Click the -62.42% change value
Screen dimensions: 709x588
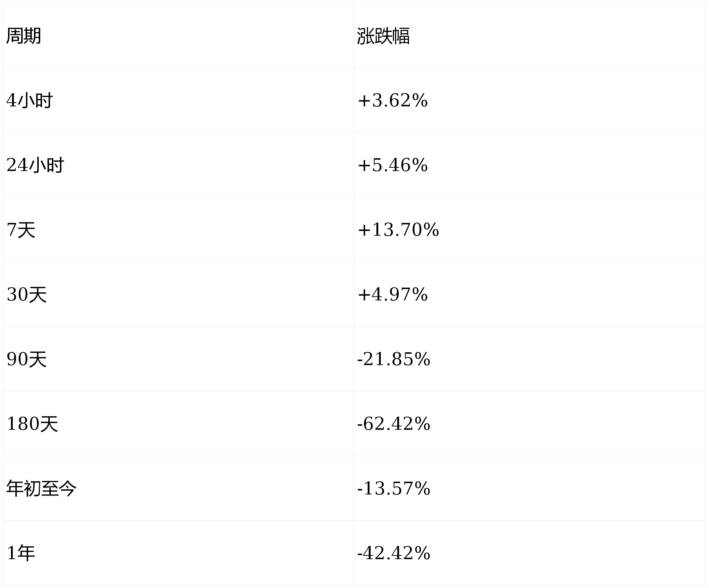[394, 424]
